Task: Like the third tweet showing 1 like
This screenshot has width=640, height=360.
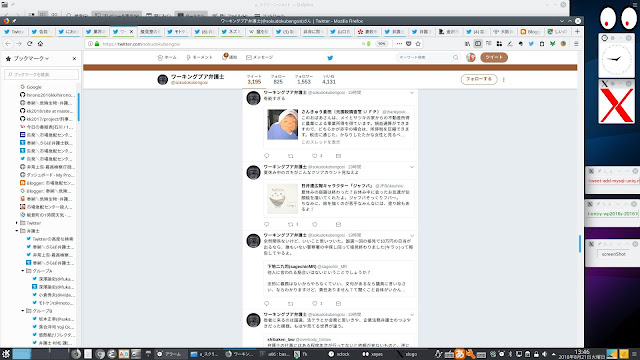Action: 314,303
